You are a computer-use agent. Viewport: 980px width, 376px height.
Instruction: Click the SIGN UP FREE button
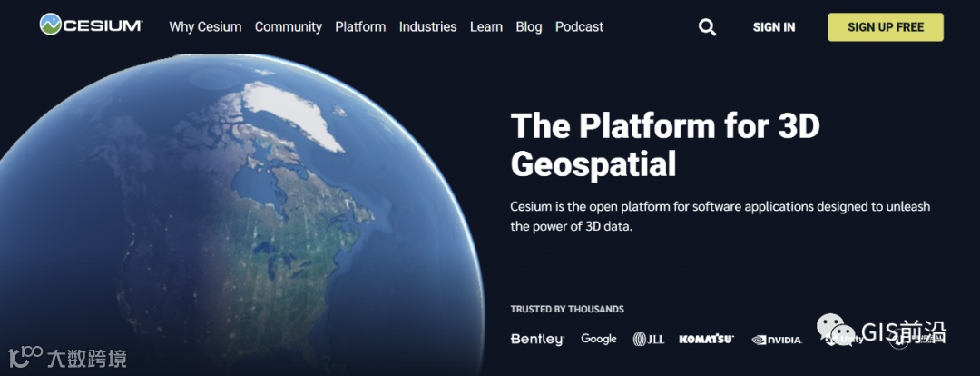[886, 27]
